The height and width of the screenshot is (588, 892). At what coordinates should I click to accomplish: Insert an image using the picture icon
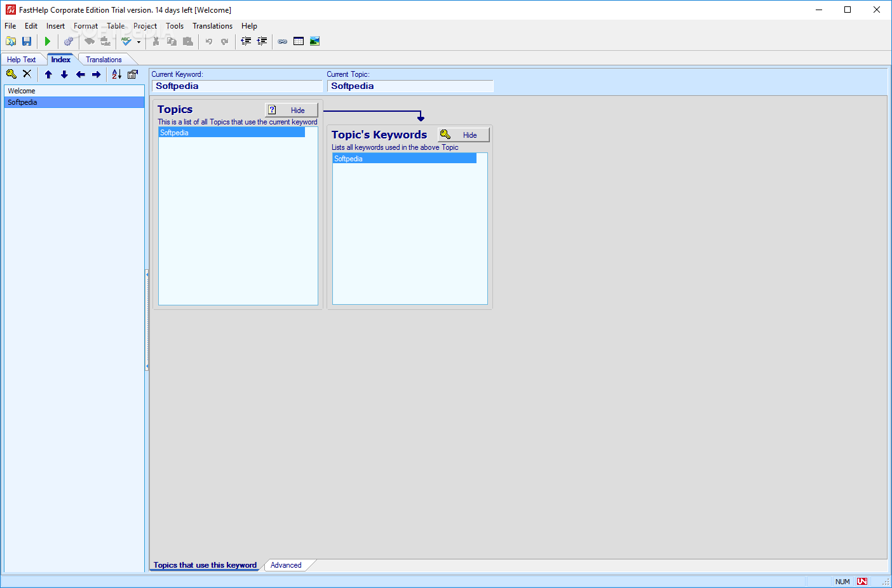tap(314, 41)
